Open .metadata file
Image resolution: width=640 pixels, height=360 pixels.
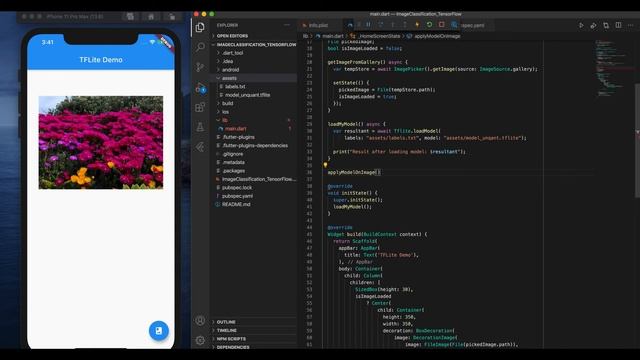tap(253, 162)
